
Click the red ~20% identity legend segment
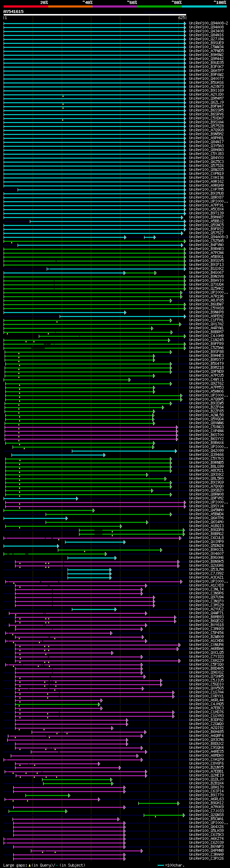(26, 6)
